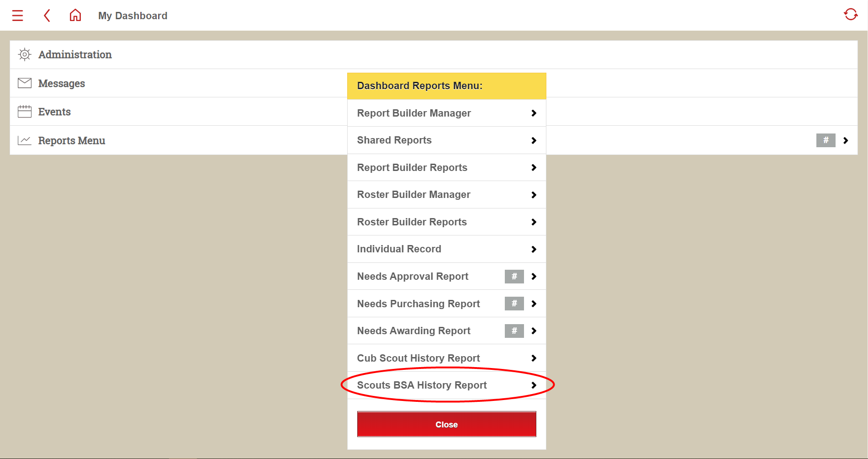This screenshot has width=868, height=459.
Task: Click the # badge on Needs Awarding Report
Action: (514, 331)
